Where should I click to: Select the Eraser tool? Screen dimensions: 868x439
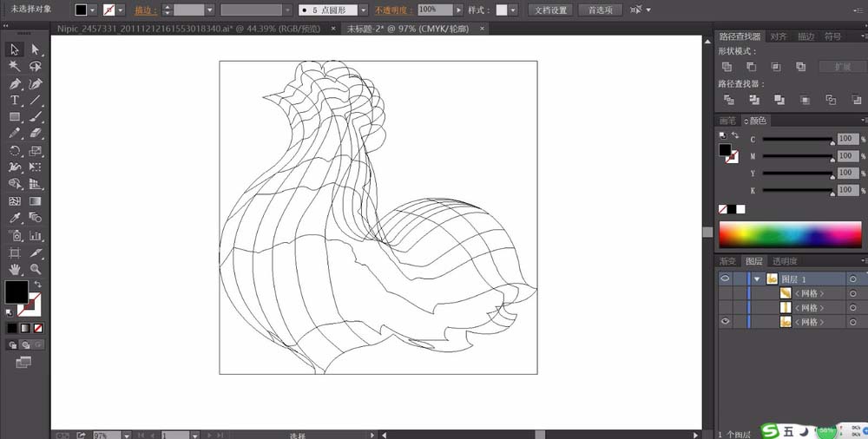[36, 134]
